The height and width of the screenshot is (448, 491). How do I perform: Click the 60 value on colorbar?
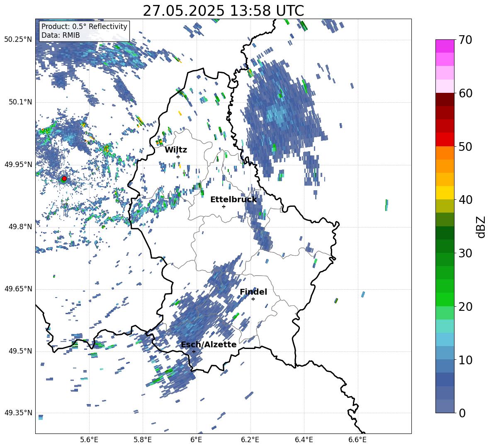(465, 93)
